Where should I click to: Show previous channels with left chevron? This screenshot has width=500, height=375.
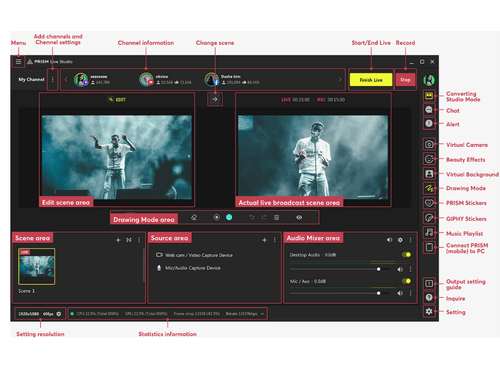click(66, 79)
